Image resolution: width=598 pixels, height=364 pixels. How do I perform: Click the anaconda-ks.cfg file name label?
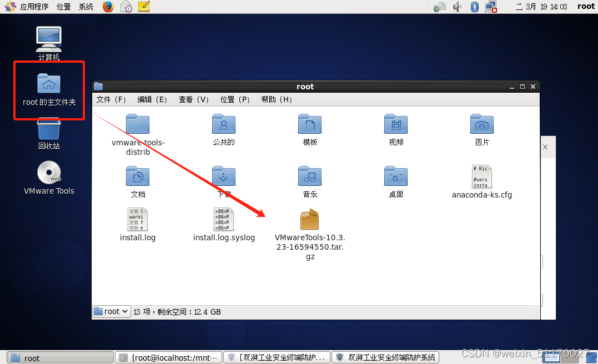click(482, 195)
